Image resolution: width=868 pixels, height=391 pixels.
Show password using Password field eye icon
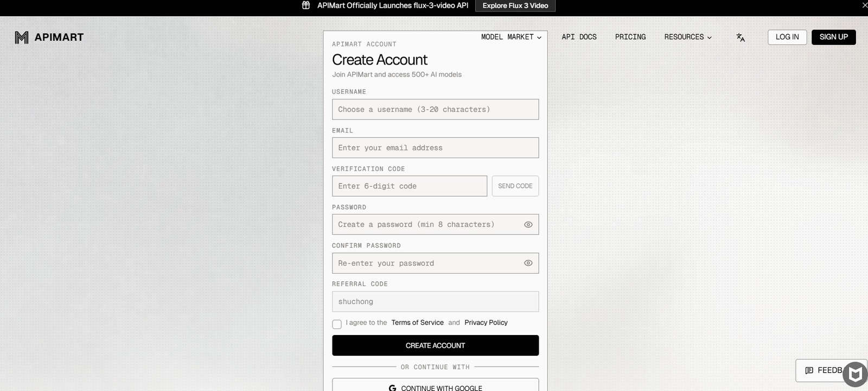pos(528,225)
